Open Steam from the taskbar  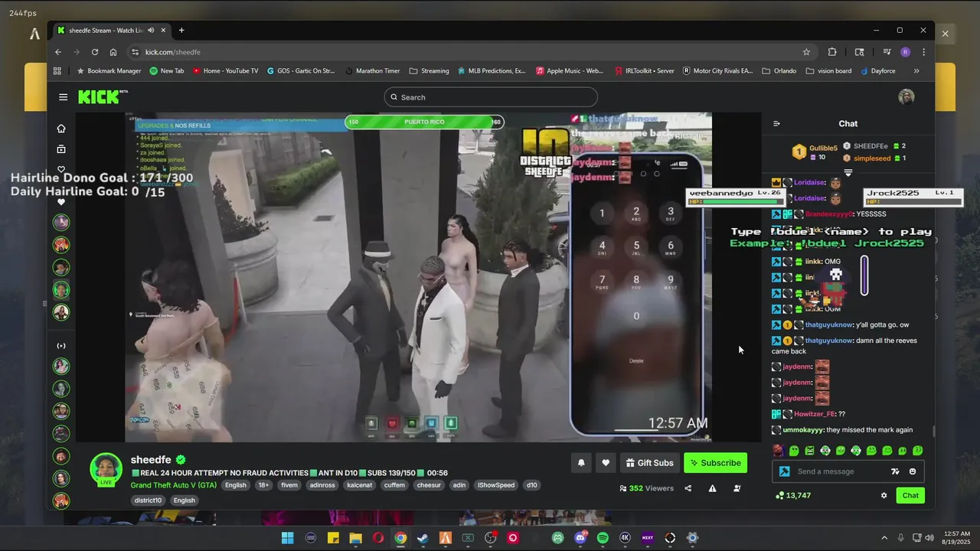coord(423,538)
